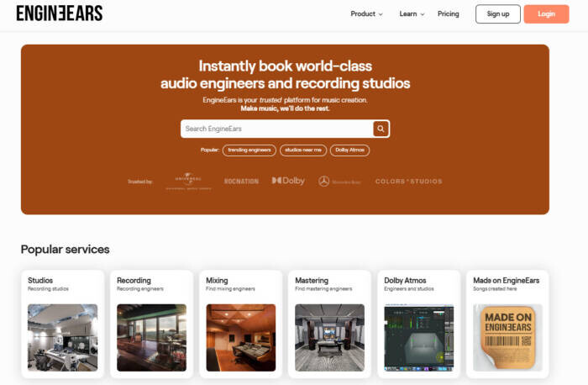Click the Dolby logo in trusted row
The height and width of the screenshot is (385, 588).
click(x=288, y=181)
